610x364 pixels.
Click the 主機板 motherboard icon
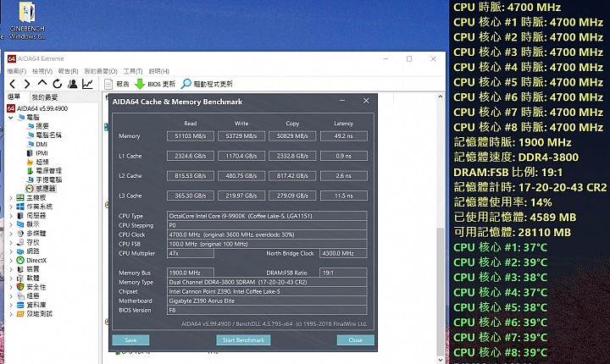point(20,197)
